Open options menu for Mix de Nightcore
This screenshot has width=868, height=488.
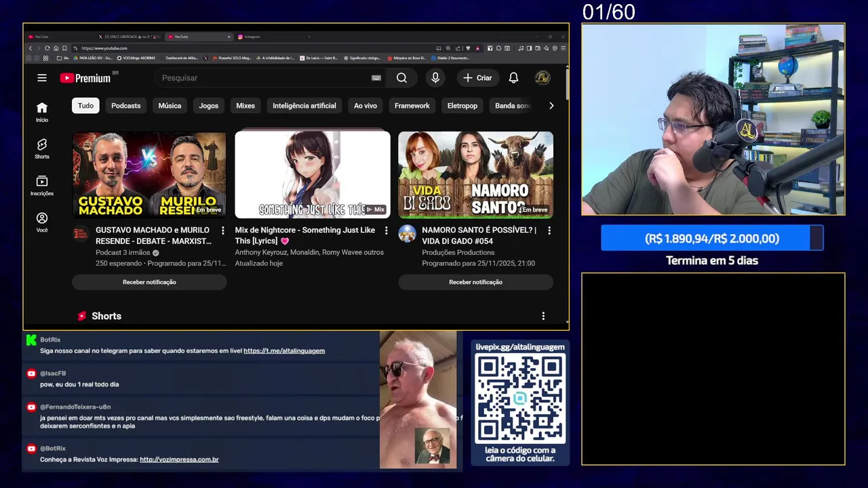[387, 230]
